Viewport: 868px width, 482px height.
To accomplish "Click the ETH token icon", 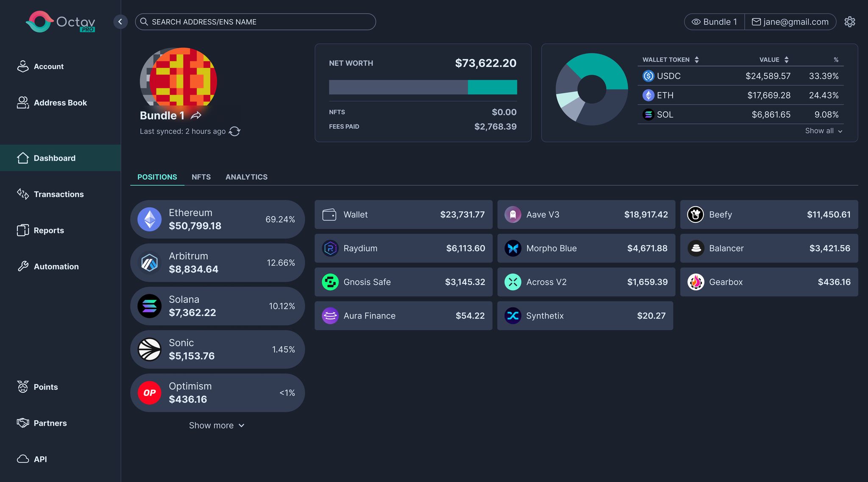I will (x=648, y=95).
